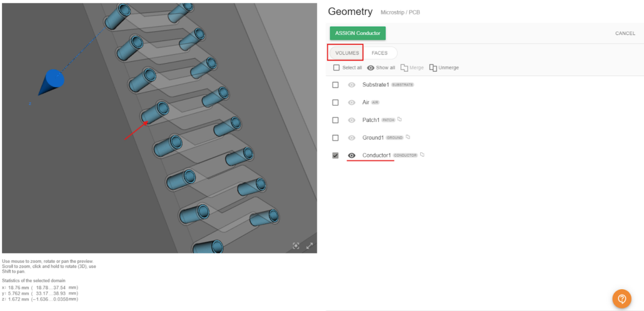Image resolution: width=644 pixels, height=311 pixels.
Task: Show the Air volume with eye icon
Action: pos(351,102)
